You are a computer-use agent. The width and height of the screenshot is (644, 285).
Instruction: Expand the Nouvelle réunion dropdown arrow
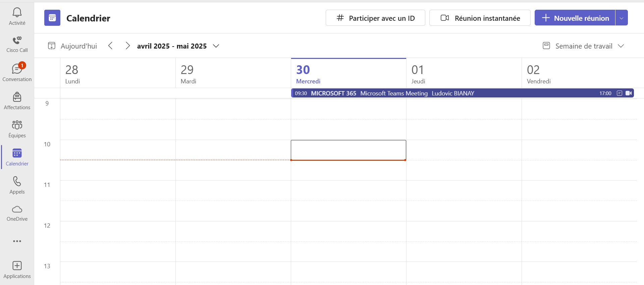[x=622, y=18]
